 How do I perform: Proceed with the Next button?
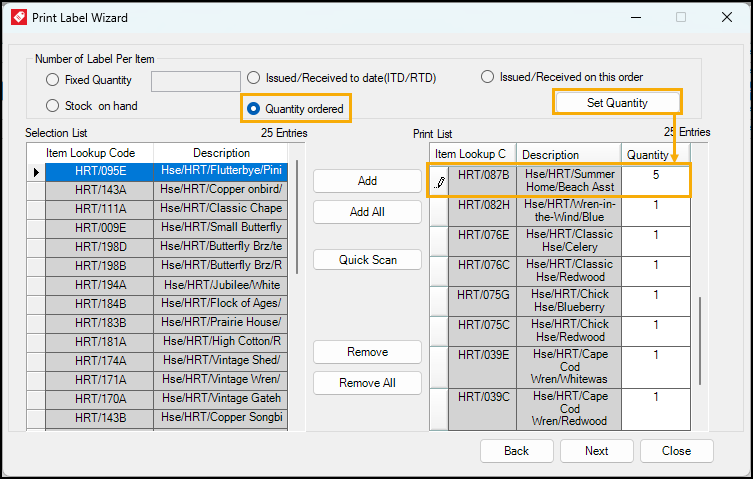pyautogui.click(x=596, y=451)
